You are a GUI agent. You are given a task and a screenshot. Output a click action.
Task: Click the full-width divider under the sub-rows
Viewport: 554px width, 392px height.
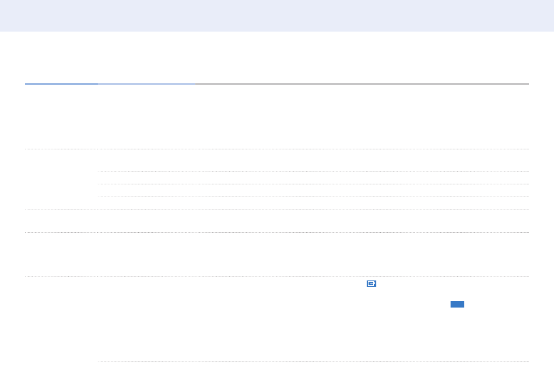(x=277, y=209)
